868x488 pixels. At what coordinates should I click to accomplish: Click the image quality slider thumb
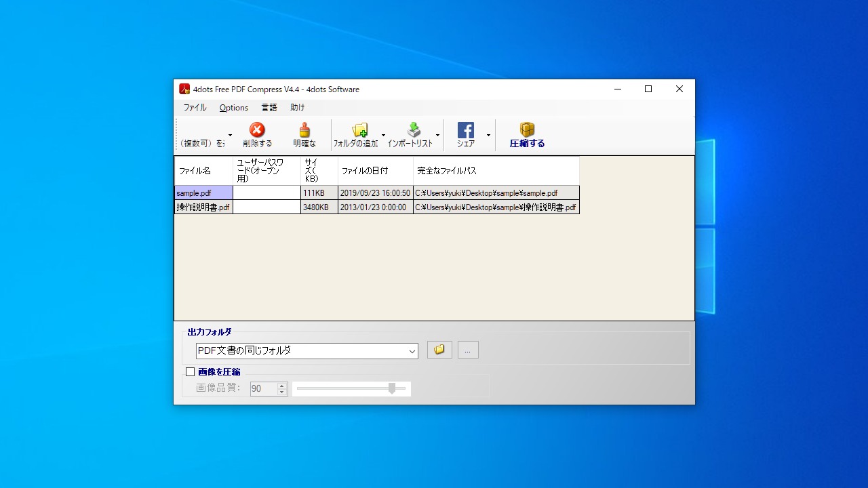(x=392, y=388)
